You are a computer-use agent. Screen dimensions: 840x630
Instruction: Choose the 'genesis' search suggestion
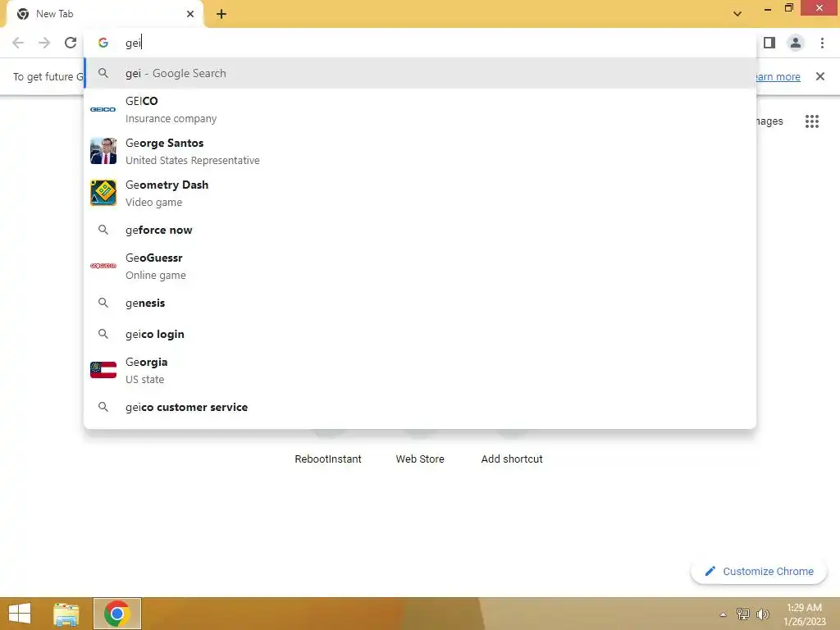(x=420, y=303)
